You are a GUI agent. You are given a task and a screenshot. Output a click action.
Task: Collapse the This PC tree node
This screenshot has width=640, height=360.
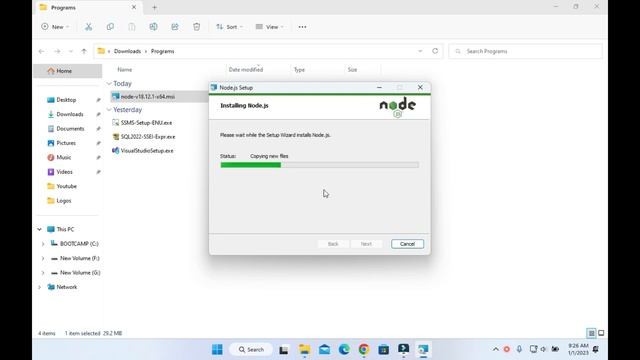40,229
